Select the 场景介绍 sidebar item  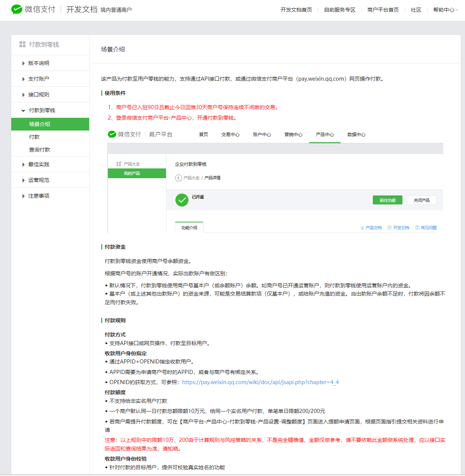pyautogui.click(x=50, y=124)
